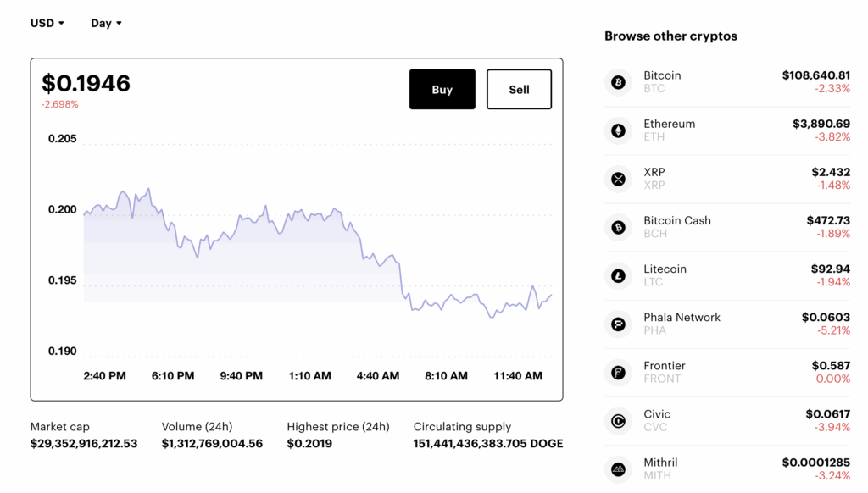868x493 pixels.
Task: Open the Mithril logo icon
Action: pyautogui.click(x=618, y=468)
